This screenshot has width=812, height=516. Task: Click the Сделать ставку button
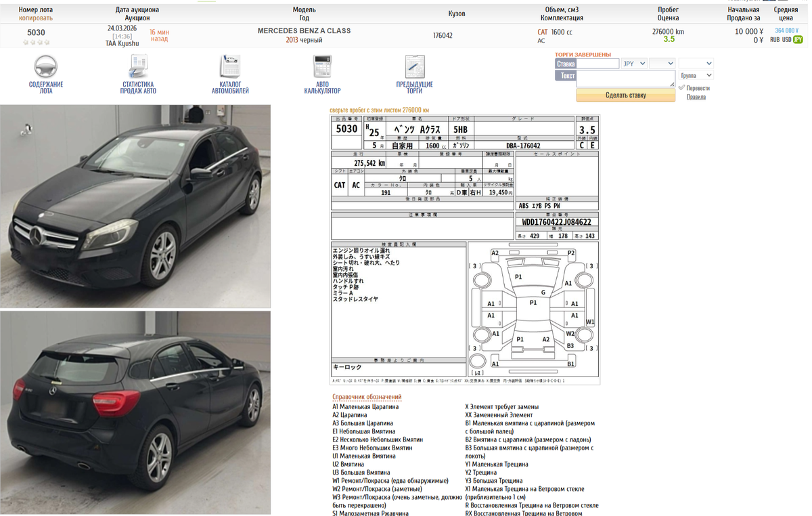click(625, 95)
